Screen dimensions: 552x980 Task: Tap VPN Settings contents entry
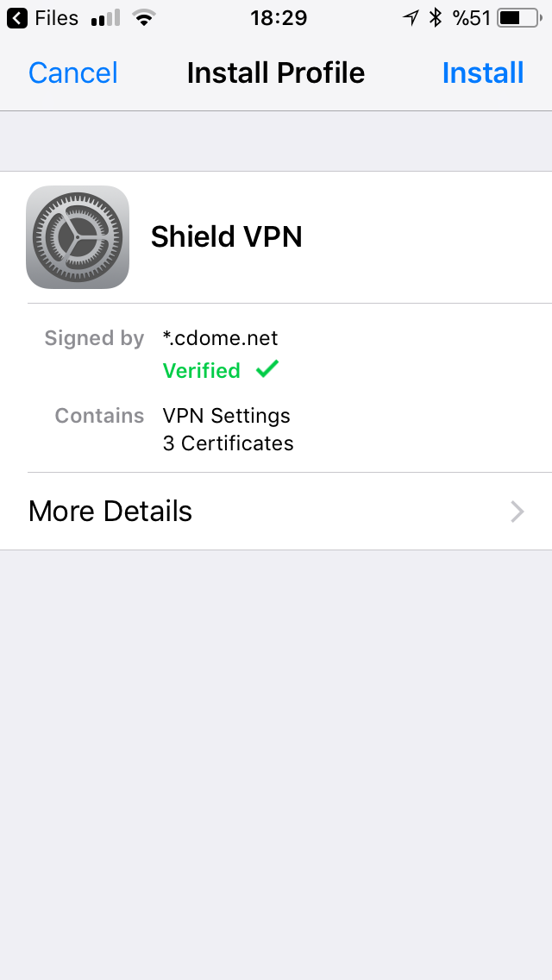click(x=226, y=416)
